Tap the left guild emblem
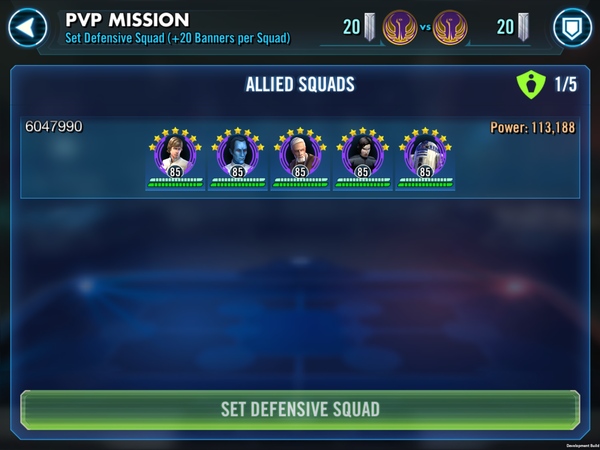Image resolution: width=600 pixels, height=450 pixels. [x=400, y=28]
